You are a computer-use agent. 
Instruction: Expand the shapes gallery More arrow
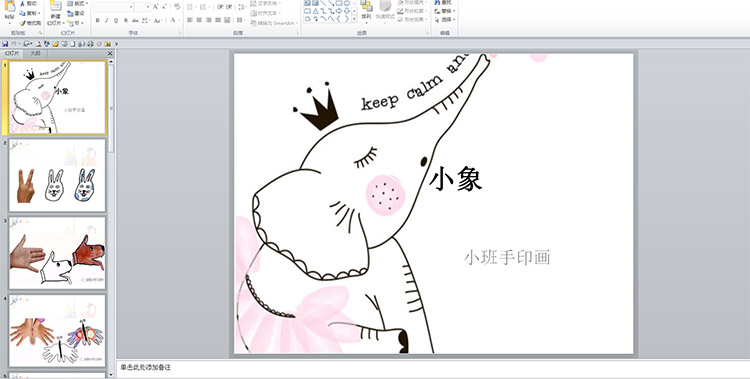pos(354,19)
